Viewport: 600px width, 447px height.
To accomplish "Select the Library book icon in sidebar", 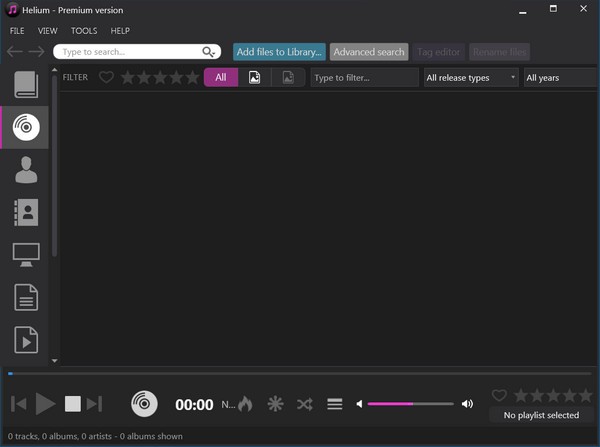I will tap(26, 85).
